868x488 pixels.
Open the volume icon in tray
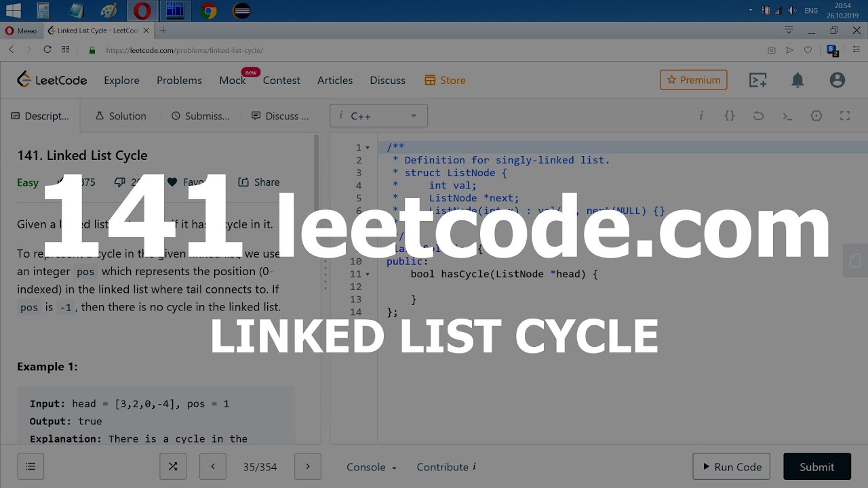[x=792, y=10]
